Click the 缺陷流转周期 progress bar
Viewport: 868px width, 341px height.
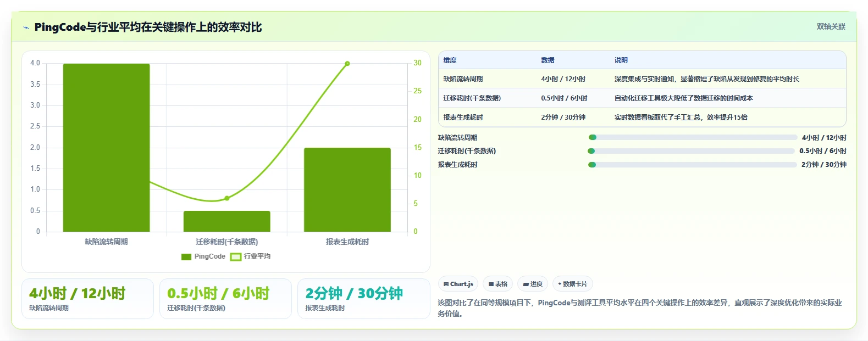click(x=693, y=137)
